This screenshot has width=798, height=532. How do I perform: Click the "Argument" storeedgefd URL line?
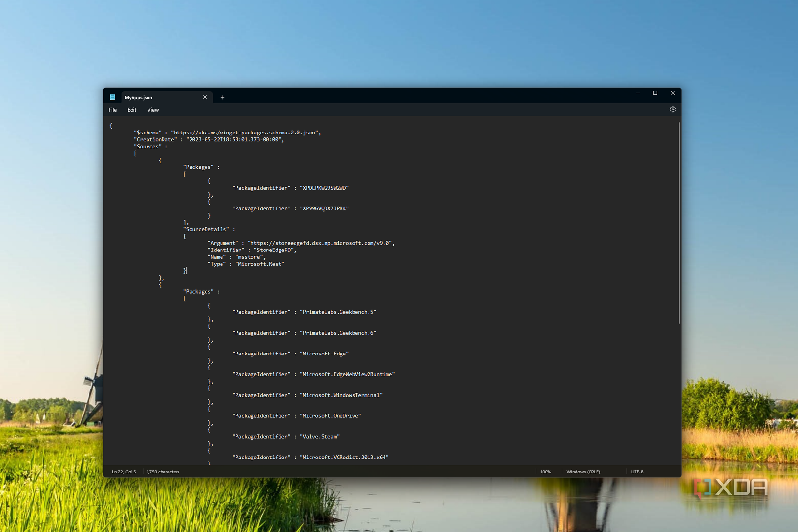point(301,243)
